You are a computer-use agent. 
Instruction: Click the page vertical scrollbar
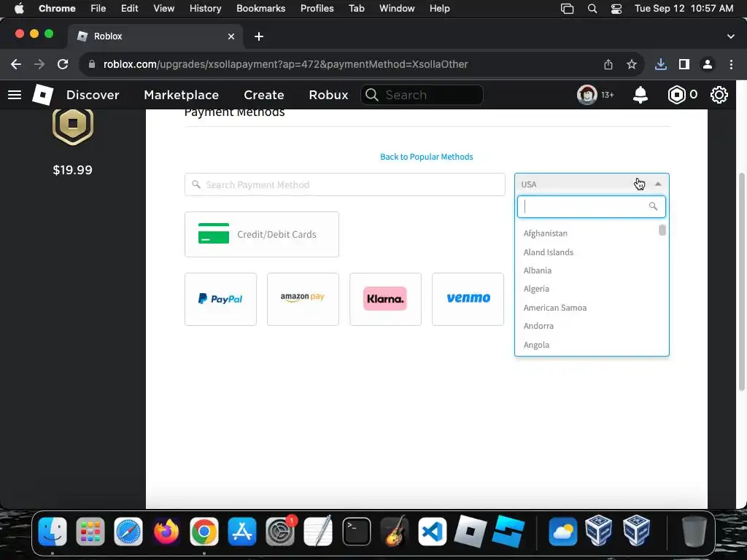tap(741, 282)
